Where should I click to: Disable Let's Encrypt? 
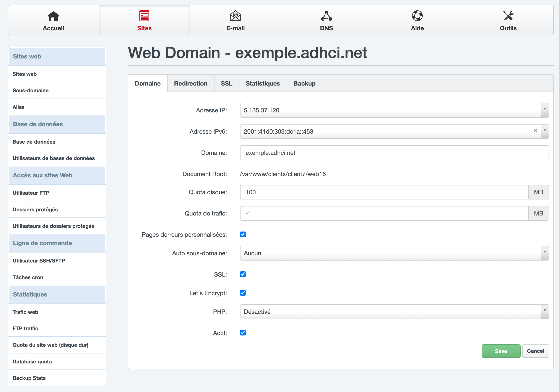pos(243,293)
